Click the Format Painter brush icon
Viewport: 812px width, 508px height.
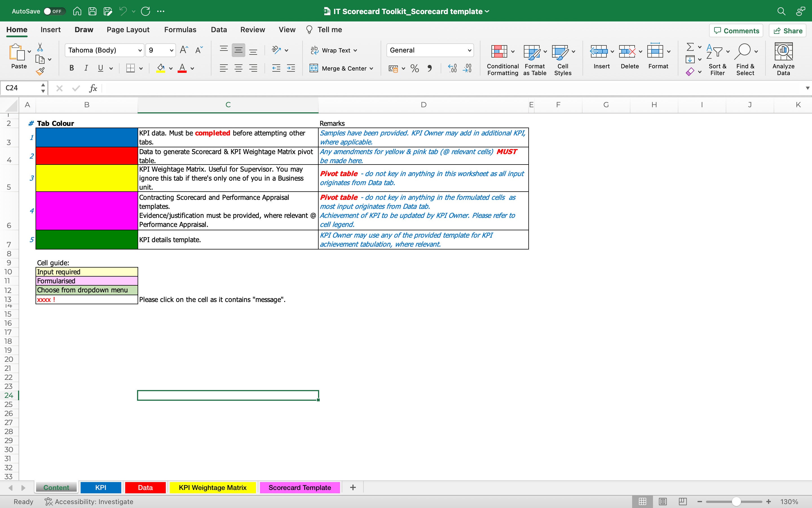[40, 71]
